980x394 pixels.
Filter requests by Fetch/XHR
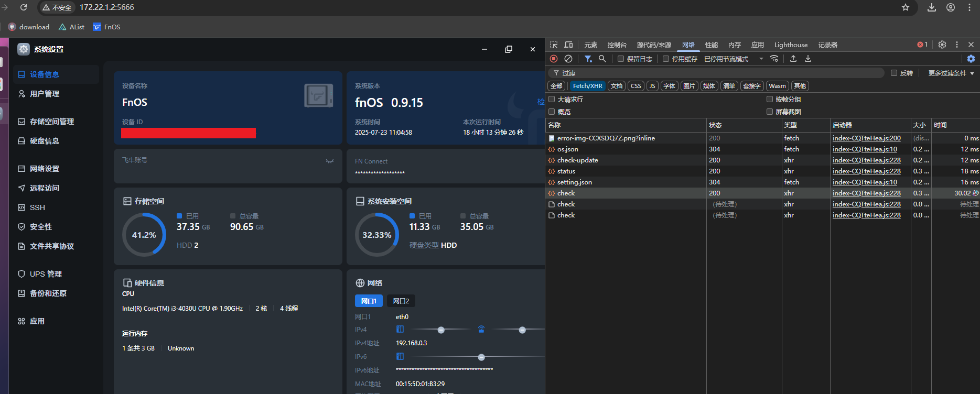[x=587, y=86]
